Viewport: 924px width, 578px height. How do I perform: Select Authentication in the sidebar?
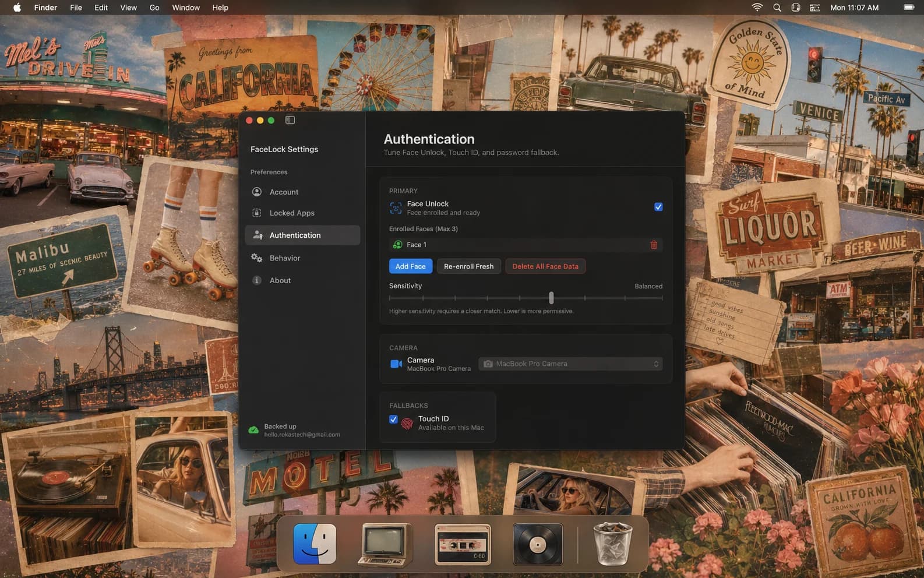302,235
